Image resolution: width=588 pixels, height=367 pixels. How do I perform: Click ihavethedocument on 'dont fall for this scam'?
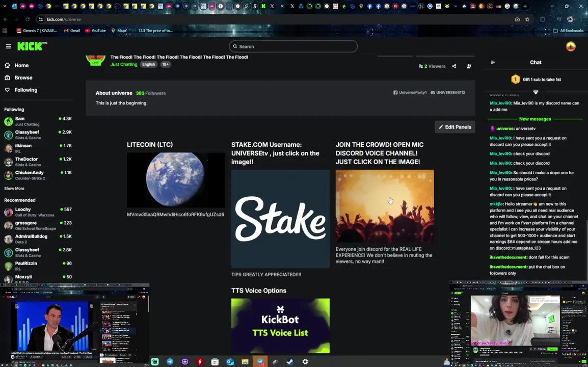click(x=508, y=257)
